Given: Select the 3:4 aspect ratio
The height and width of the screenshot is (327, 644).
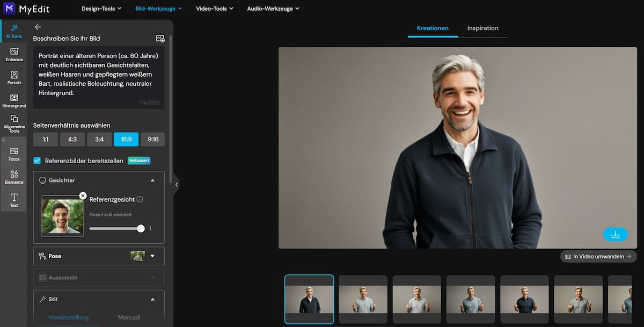Looking at the screenshot, I should pyautogui.click(x=99, y=140).
